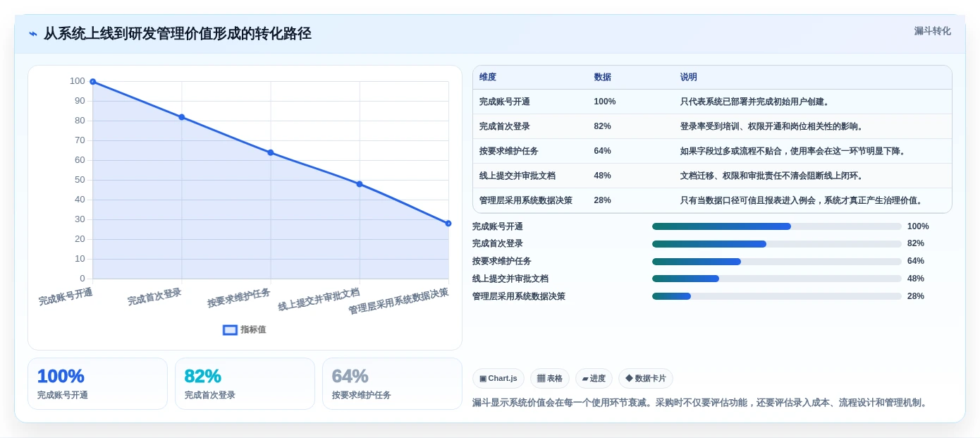980x438 pixels.
Task: Click table cell 按要求维护任务
Action: (509, 151)
